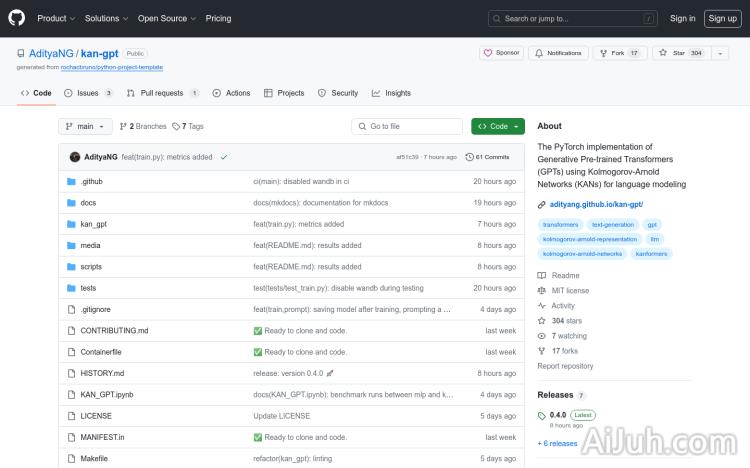Open the main branch dropdown
The width and height of the screenshot is (750, 468).
click(x=85, y=126)
